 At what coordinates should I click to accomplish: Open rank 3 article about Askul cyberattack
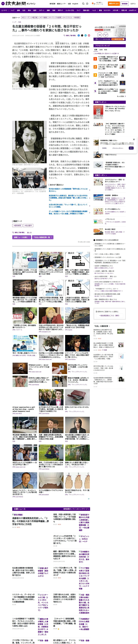110,75
